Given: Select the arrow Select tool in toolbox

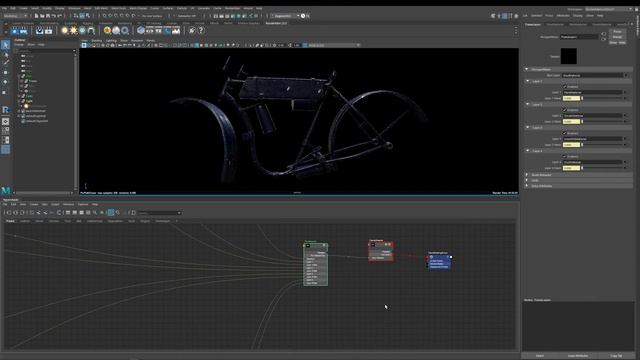Looking at the screenshot, I should 5,45.
